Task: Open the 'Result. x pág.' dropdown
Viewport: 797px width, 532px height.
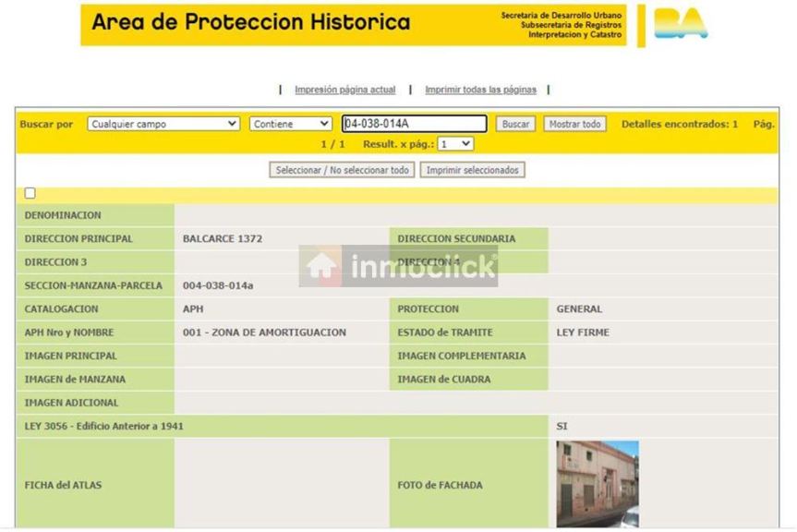Action: point(455,144)
